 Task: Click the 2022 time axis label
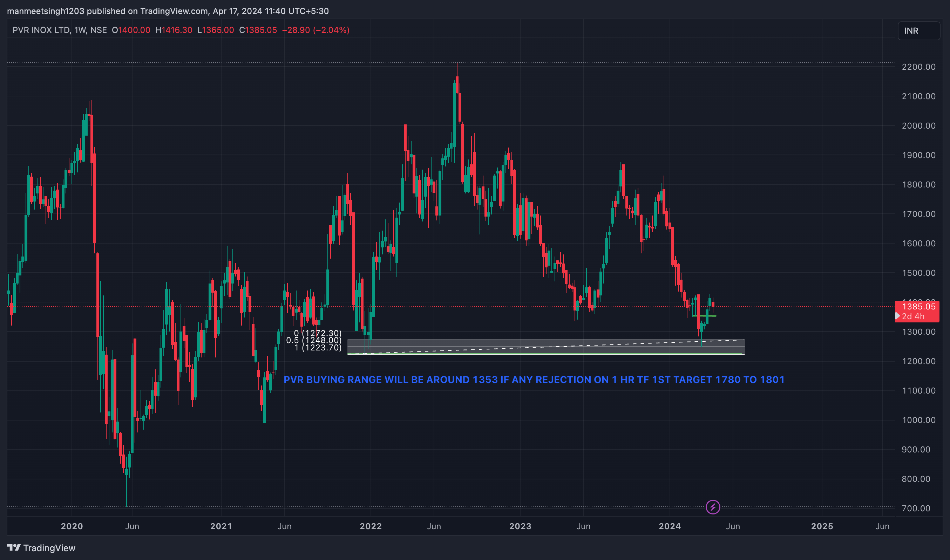point(371,526)
